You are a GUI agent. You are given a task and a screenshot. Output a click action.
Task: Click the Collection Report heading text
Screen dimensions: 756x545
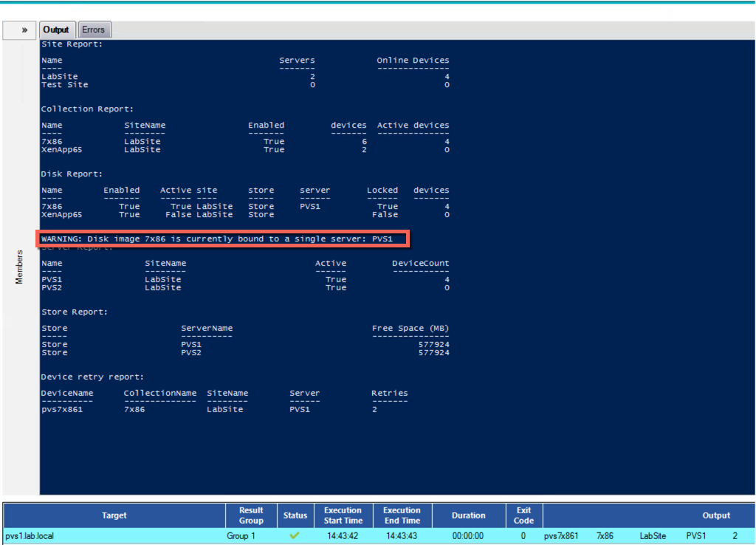pyautogui.click(x=87, y=109)
